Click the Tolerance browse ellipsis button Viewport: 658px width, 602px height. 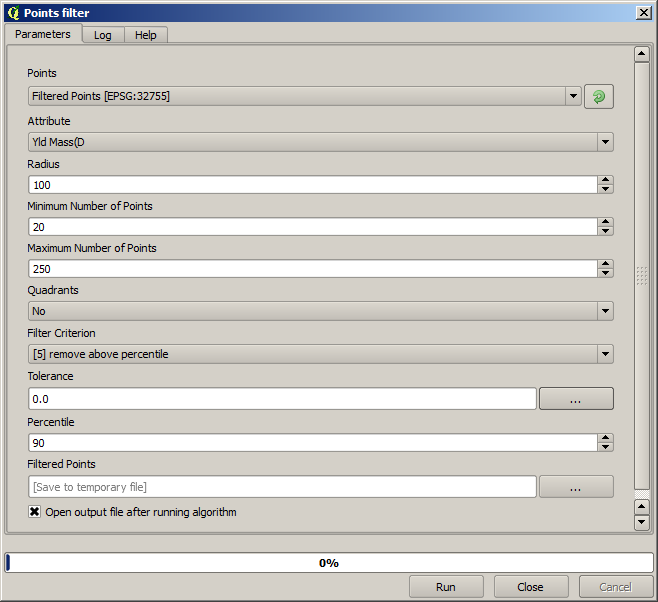coord(575,399)
